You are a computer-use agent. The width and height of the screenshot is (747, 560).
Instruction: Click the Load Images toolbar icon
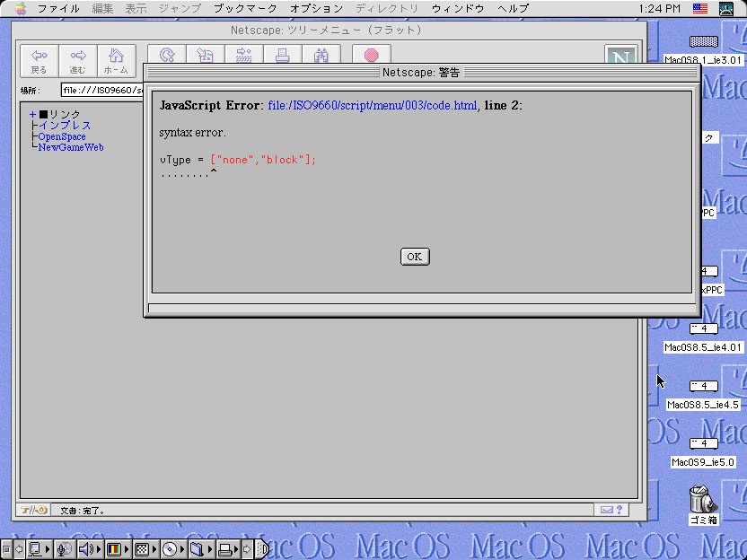pyautogui.click(x=206, y=54)
